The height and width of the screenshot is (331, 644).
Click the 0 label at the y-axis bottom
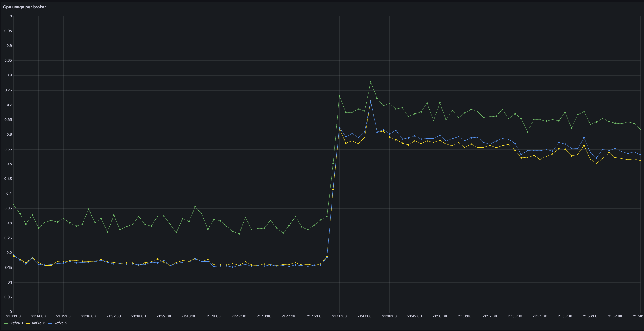(11, 312)
